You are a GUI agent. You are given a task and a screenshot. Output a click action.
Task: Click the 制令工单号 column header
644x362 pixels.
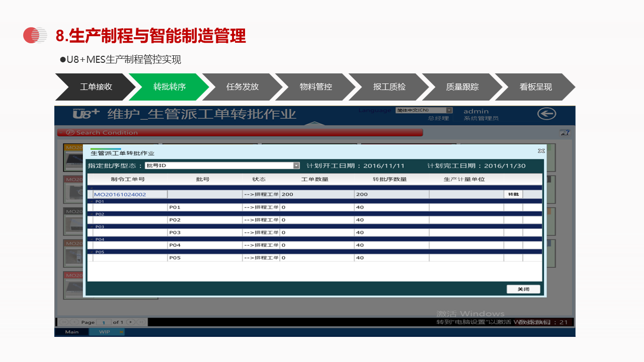[x=128, y=179]
